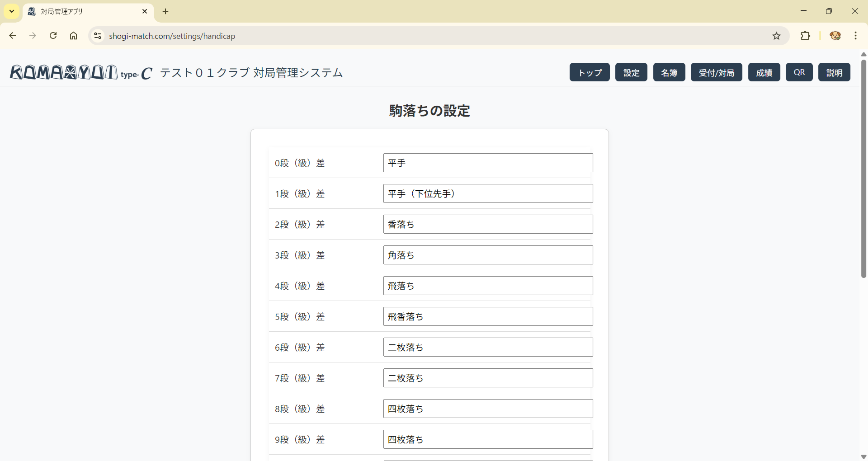Open the extensions puzzle icon
The image size is (868, 461).
click(805, 36)
